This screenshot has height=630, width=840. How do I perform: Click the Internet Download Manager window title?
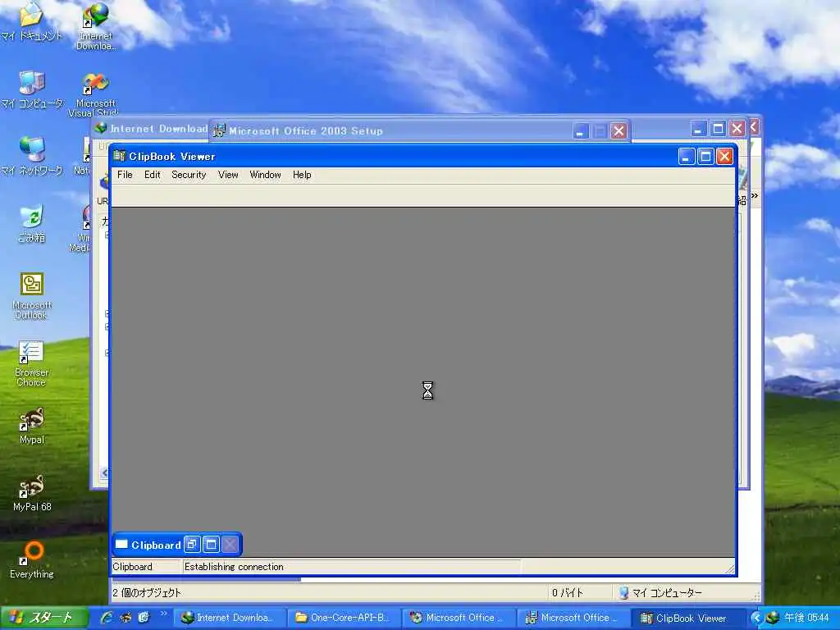pos(158,129)
